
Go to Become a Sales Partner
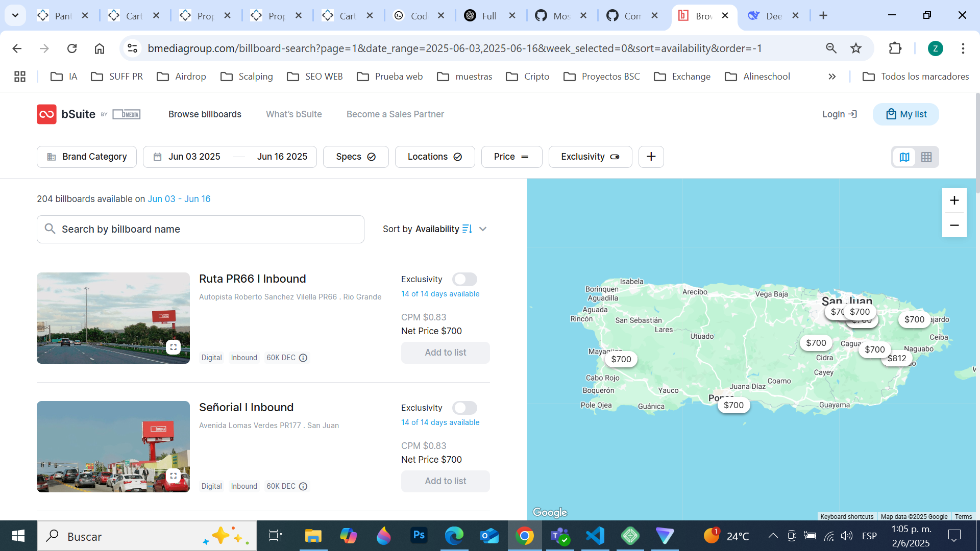[x=395, y=114]
